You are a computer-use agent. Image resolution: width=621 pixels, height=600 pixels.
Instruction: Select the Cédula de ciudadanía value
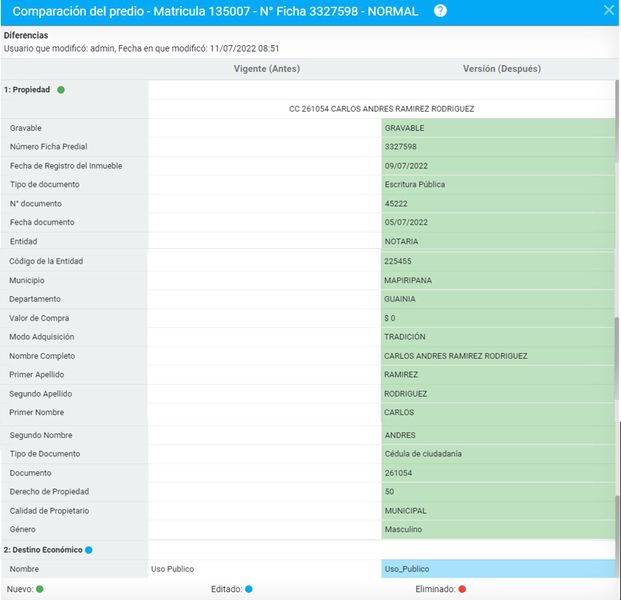(x=423, y=454)
